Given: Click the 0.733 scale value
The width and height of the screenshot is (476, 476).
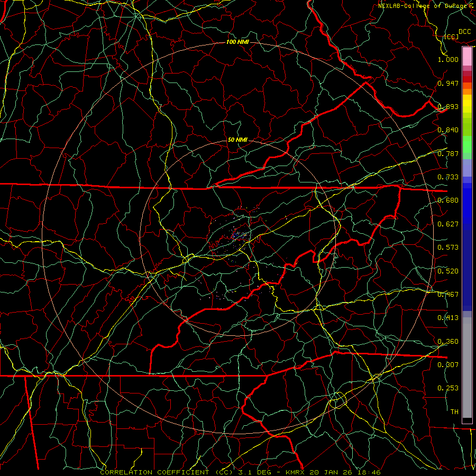Looking at the screenshot, I should pyautogui.click(x=448, y=177).
